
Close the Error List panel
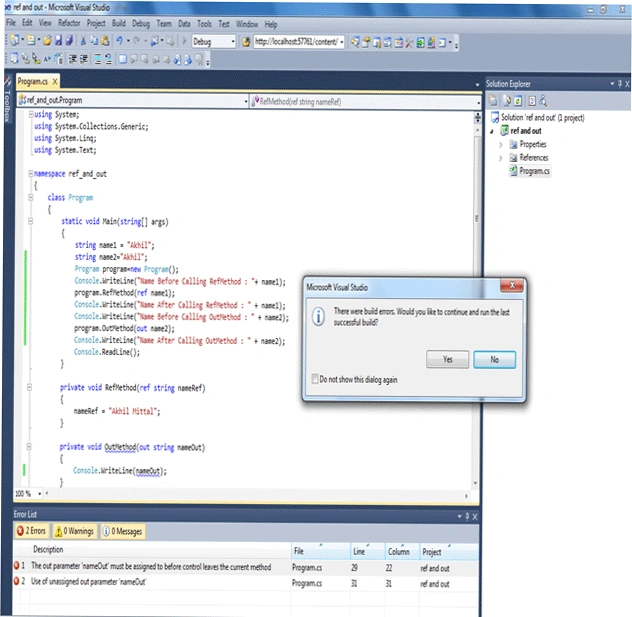coord(475,517)
